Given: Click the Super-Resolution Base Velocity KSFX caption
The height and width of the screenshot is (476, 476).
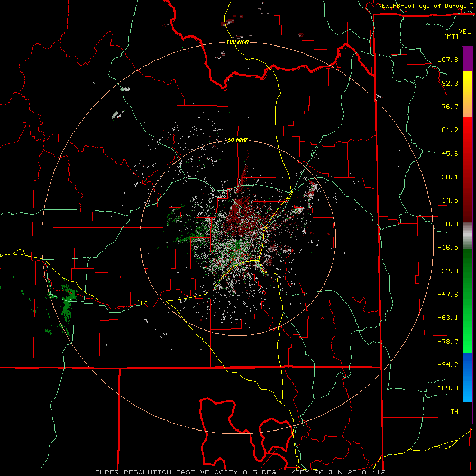Looking at the screenshot, I should tap(241, 472).
